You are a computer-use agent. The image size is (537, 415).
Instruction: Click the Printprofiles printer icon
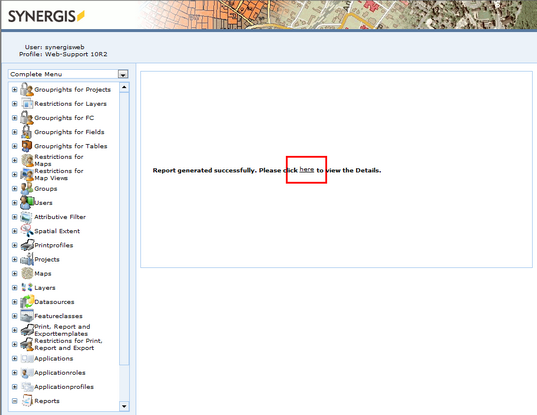(27, 245)
